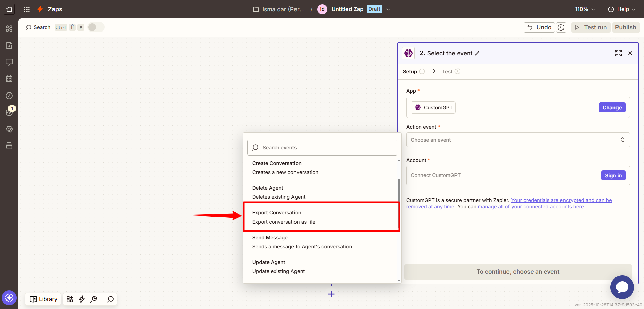Viewport: 644px width, 309px height.
Task: Open the AI copilot round purple icon
Action: click(9, 298)
